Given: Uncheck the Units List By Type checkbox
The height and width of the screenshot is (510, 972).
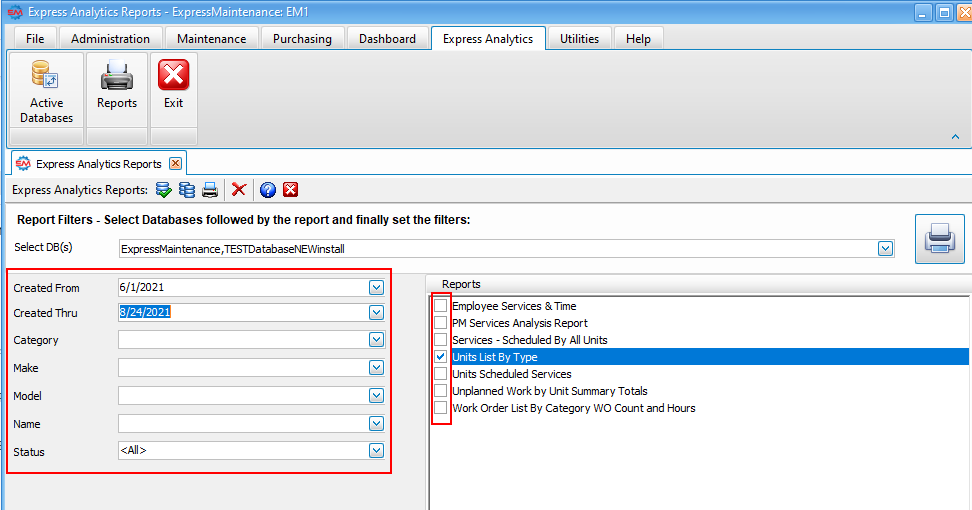Looking at the screenshot, I should [440, 357].
